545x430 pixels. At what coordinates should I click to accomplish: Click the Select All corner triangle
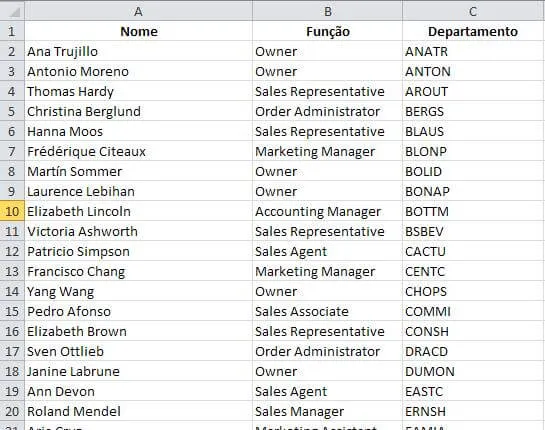click(12, 11)
